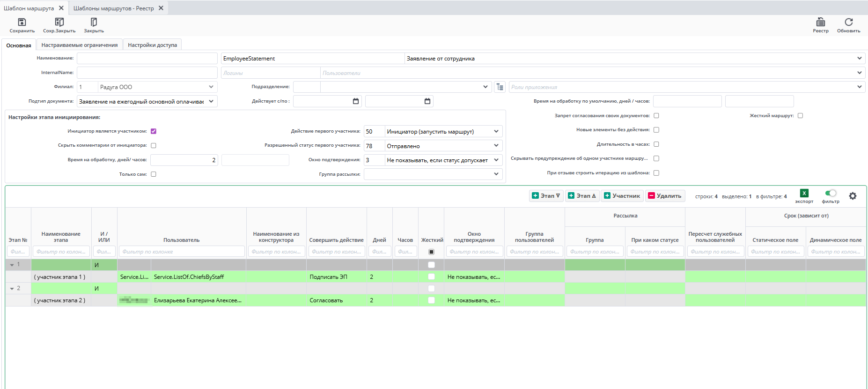This screenshot has height=389, width=868.
Task: Open the Registry (Реестр) icon
Action: [x=820, y=22]
